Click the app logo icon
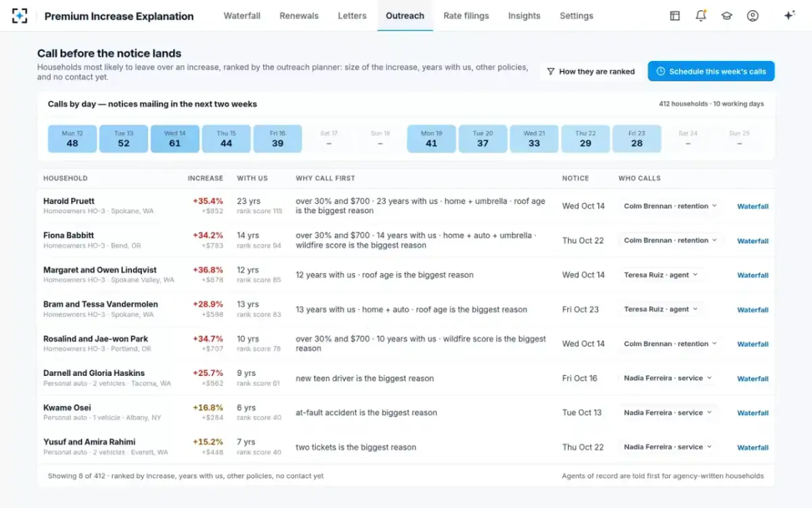 coord(20,16)
